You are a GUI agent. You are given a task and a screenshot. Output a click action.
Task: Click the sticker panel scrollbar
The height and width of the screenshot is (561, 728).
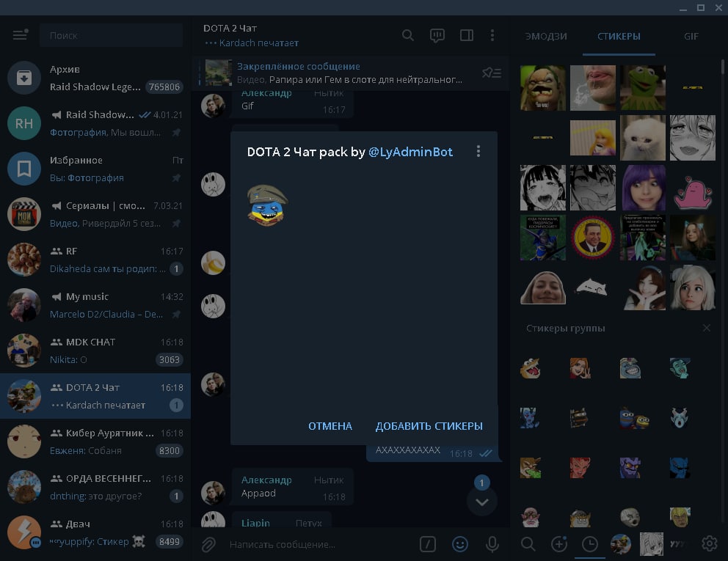722,66
